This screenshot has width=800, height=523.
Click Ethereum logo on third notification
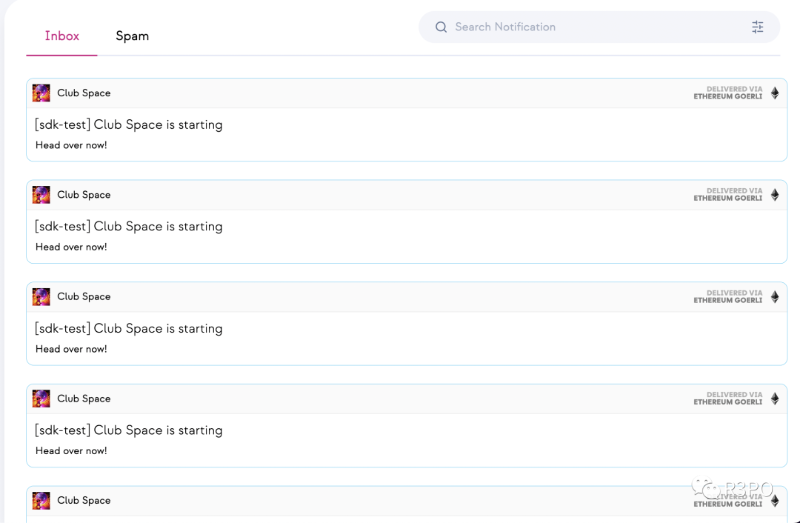[x=774, y=297]
